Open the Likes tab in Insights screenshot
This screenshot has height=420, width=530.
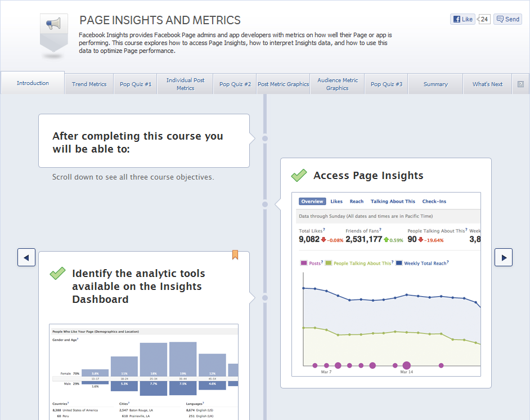coord(336,201)
